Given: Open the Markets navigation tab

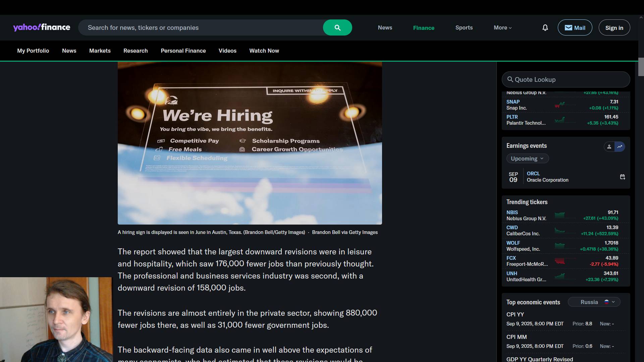Looking at the screenshot, I should pyautogui.click(x=100, y=51).
